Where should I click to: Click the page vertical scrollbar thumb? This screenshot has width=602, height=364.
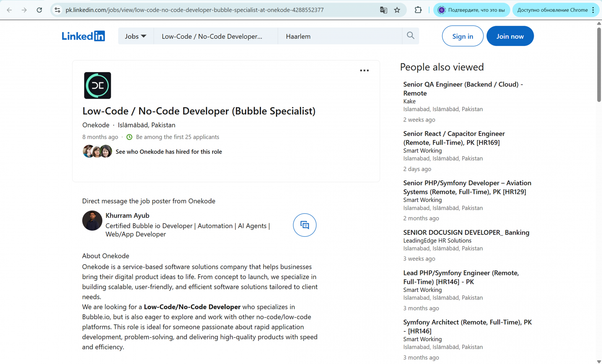point(599,64)
